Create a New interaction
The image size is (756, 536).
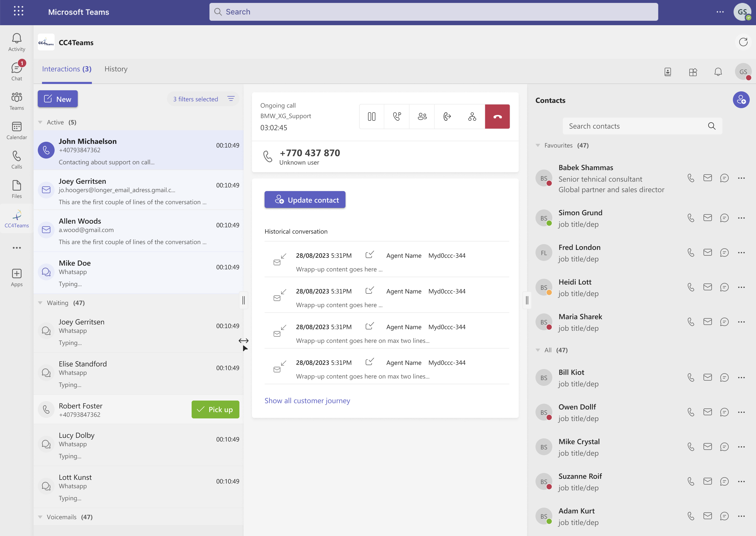pos(58,99)
